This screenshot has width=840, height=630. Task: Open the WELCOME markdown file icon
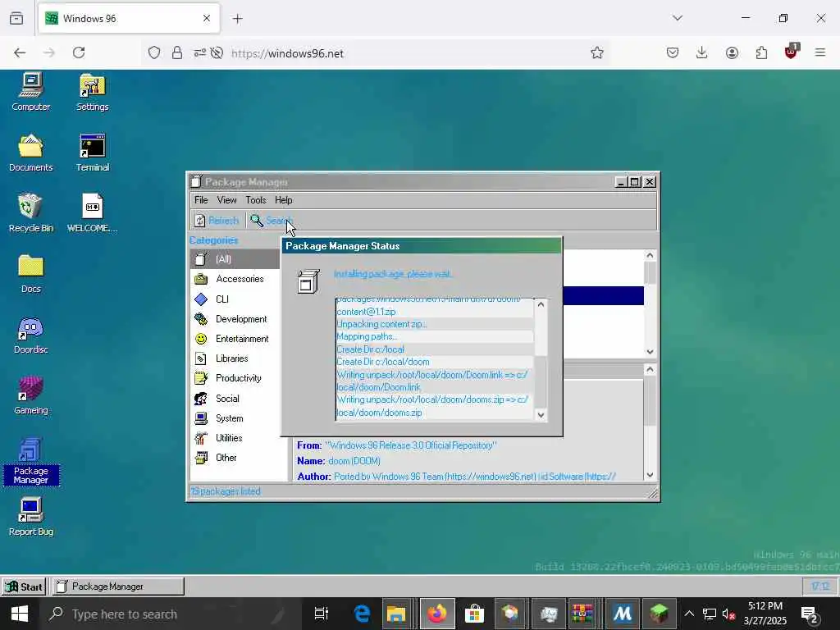[93, 213]
